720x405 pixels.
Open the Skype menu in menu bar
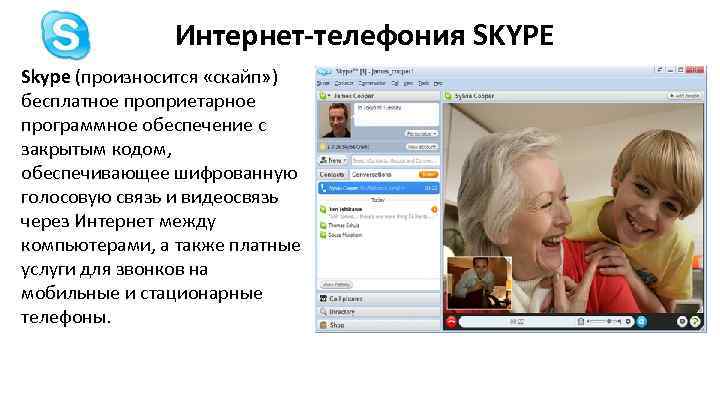323,84
